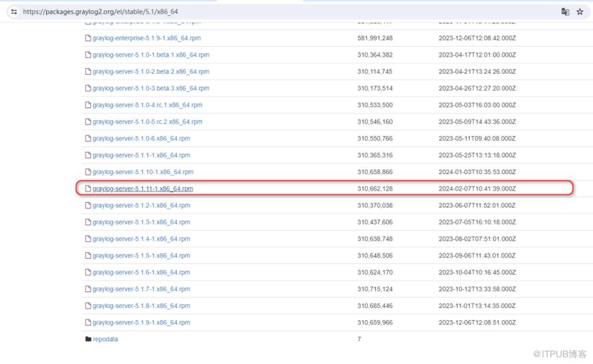Open the repodata directory
This screenshot has width=593, height=364.
click(105, 339)
